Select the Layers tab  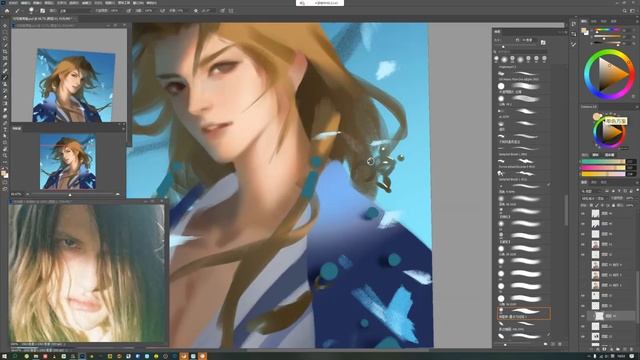coord(584,182)
